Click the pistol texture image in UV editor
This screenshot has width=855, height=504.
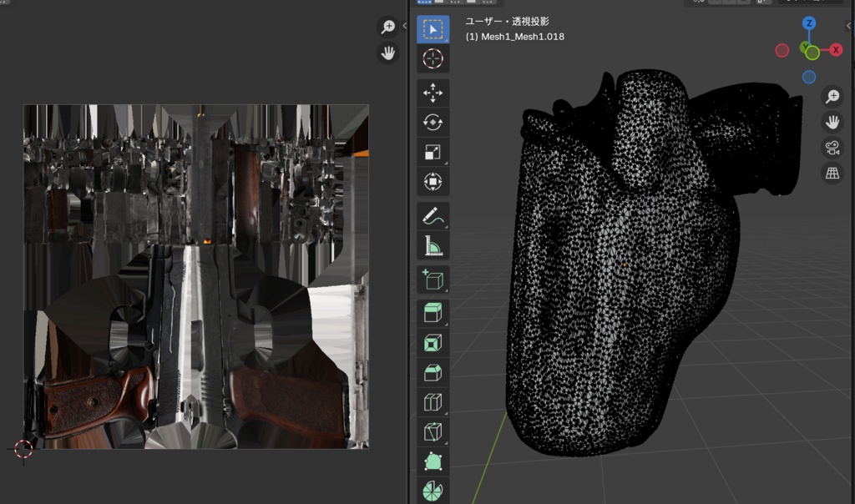click(196, 277)
